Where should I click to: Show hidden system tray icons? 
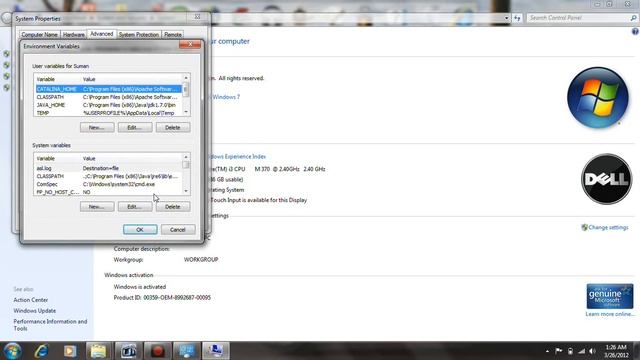pos(547,351)
